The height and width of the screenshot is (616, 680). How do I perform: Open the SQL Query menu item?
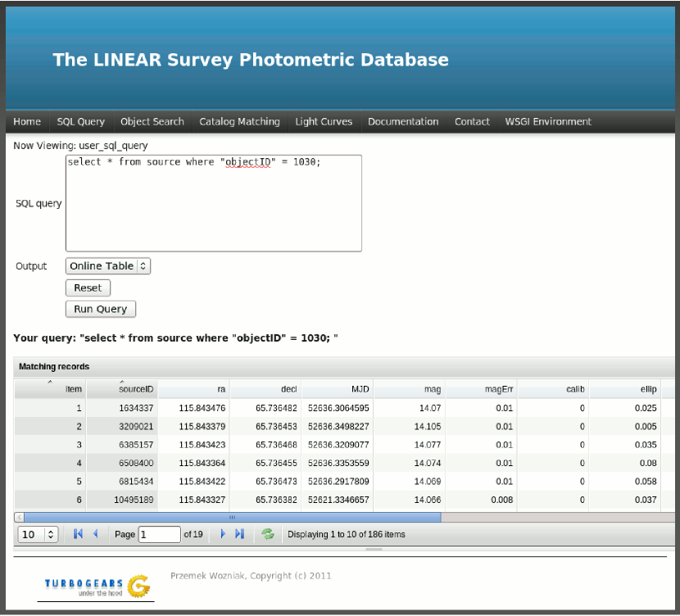coord(80,121)
